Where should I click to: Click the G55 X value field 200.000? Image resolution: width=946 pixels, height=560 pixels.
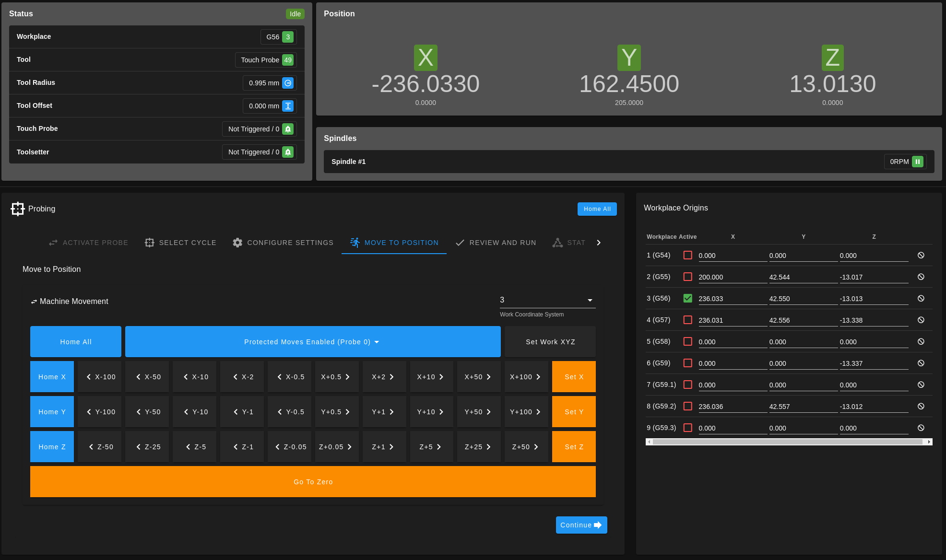pyautogui.click(x=733, y=277)
